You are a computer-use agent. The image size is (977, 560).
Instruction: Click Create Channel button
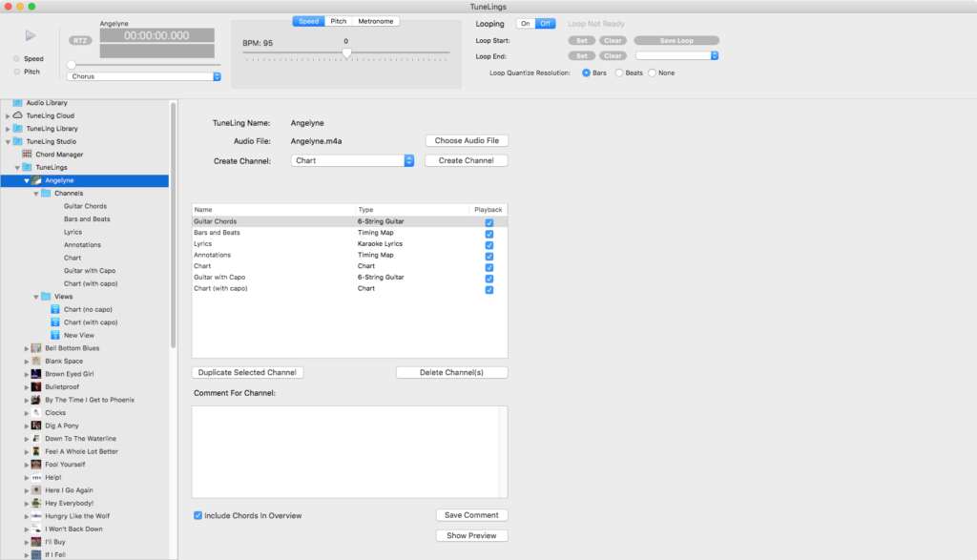pos(466,160)
